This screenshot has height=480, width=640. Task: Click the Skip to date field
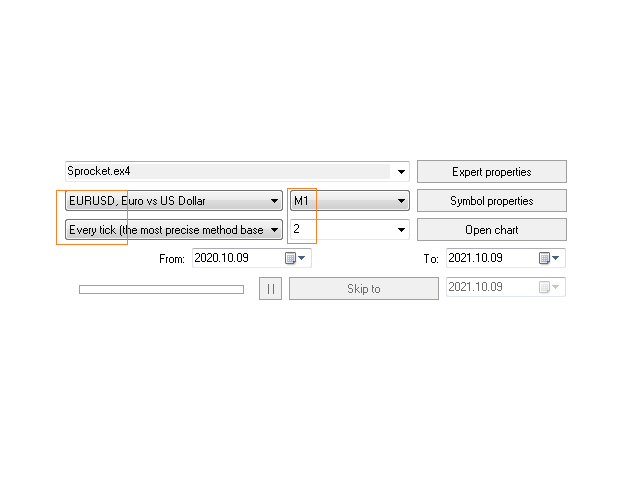(506, 287)
